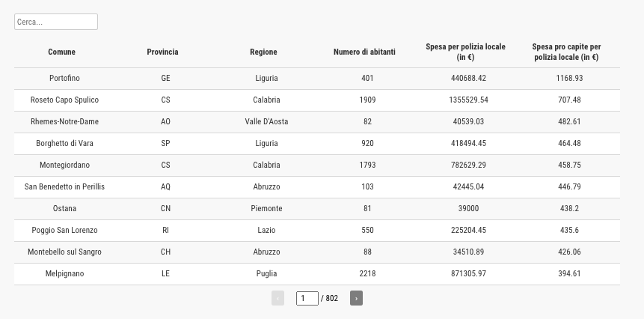Go to next page arrow
Screen dimensions: 644x319
[356, 299]
